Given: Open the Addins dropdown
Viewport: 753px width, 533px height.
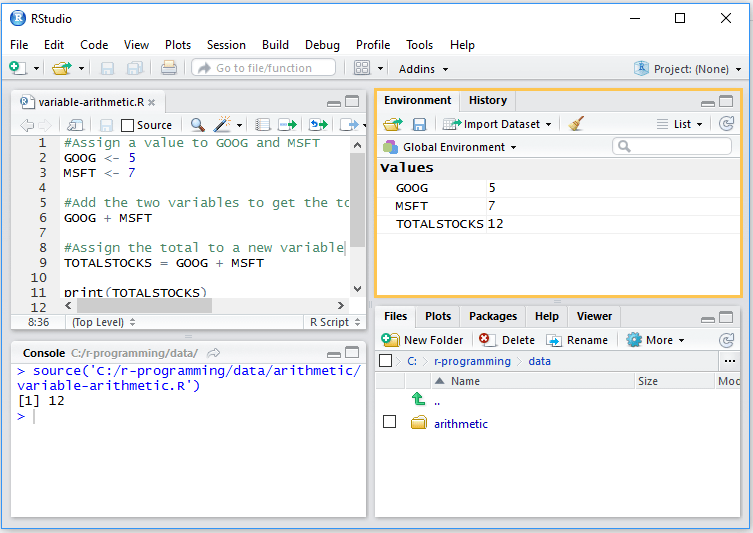Looking at the screenshot, I should 423,69.
